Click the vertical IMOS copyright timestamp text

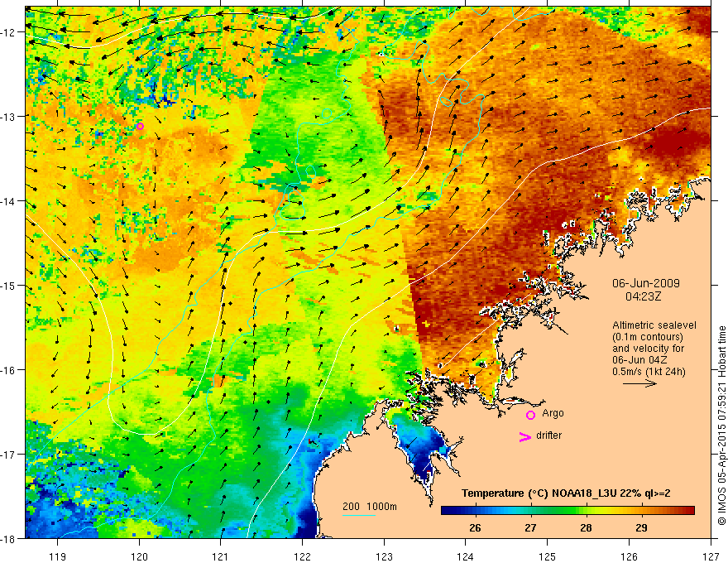tap(721, 426)
